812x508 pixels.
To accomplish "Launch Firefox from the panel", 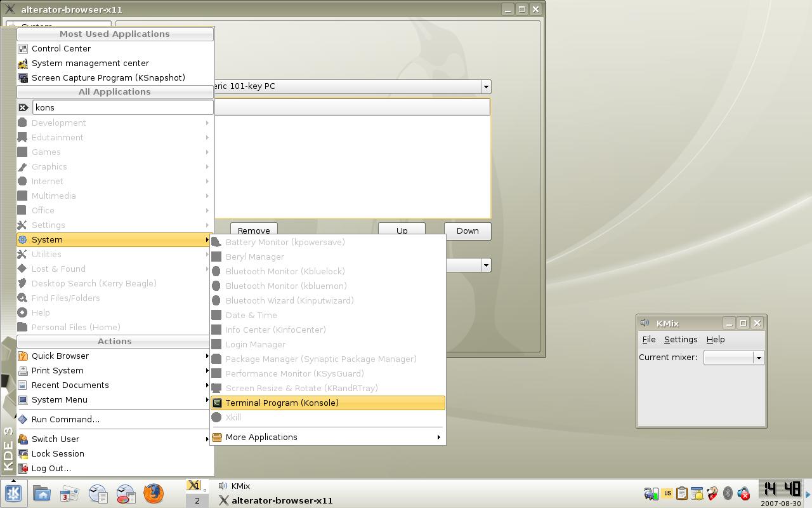I will tap(153, 493).
